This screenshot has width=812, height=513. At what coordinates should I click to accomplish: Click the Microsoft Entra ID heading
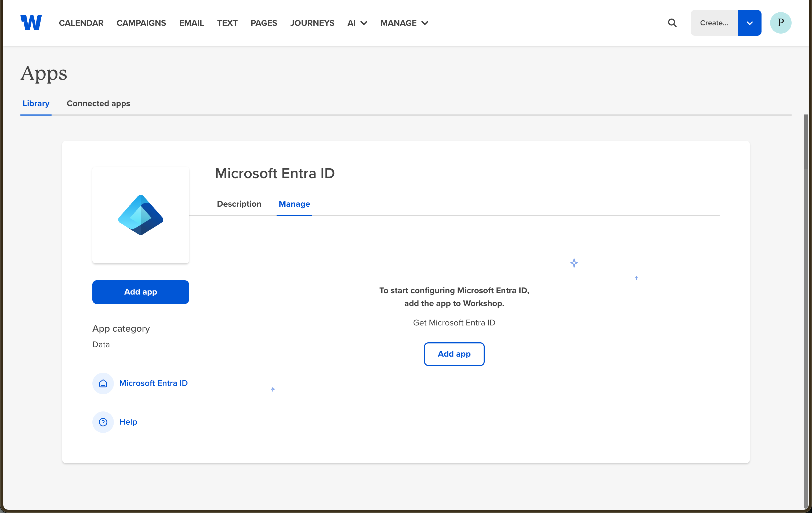coord(275,174)
